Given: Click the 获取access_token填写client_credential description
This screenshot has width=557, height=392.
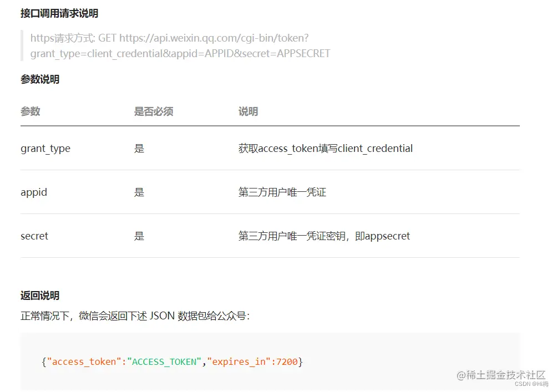Looking at the screenshot, I should click(326, 149).
